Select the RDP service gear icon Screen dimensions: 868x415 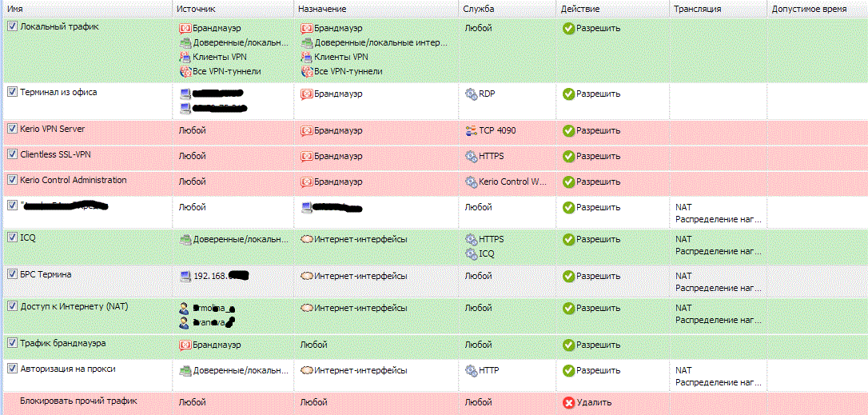pos(471,94)
